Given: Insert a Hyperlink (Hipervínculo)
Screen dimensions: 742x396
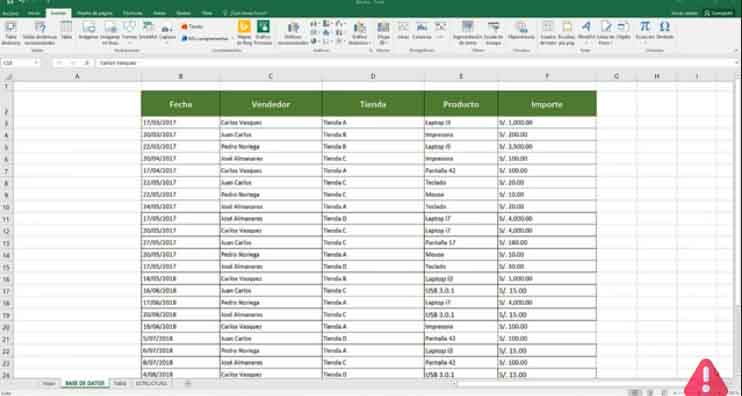Looking at the screenshot, I should click(x=521, y=30).
